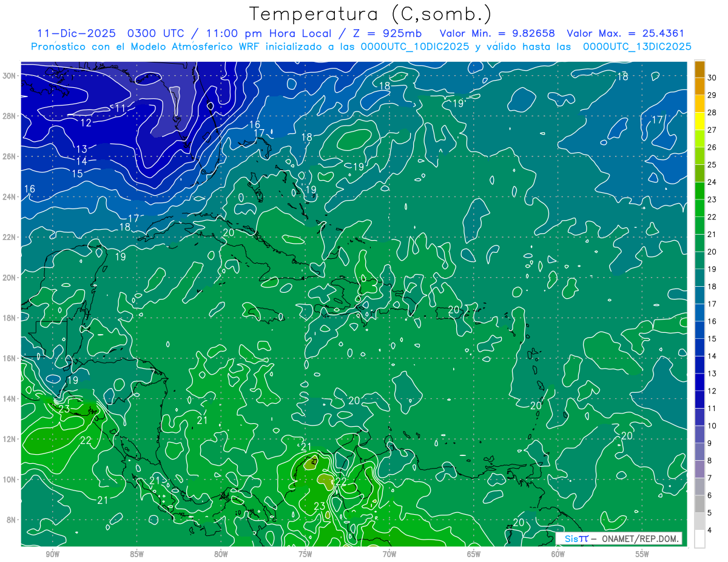Screen dimensions: 728x562
Task: Click the '15' contour label on map
Action: 77,174
